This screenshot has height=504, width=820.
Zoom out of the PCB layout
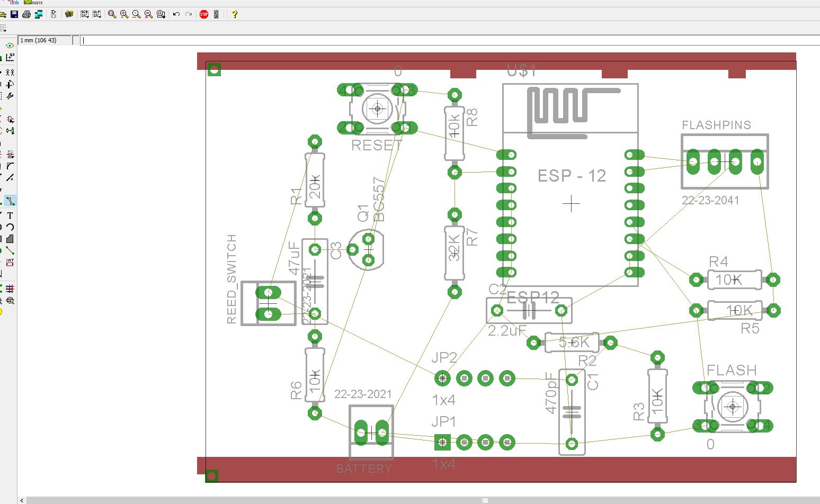(136, 14)
